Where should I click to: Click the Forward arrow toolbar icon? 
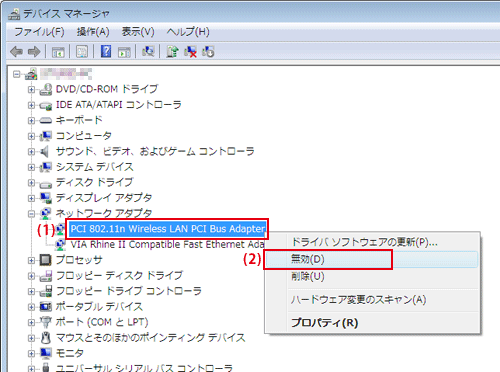[34, 52]
